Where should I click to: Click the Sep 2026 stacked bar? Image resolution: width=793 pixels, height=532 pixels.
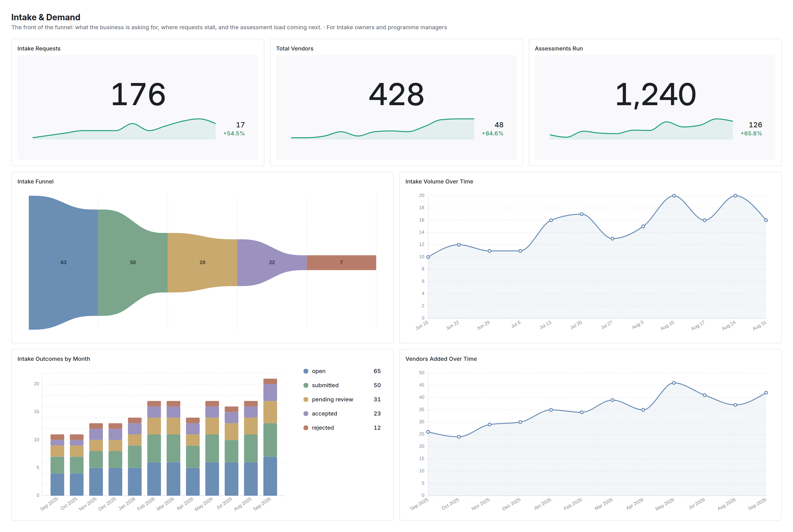[270, 437]
